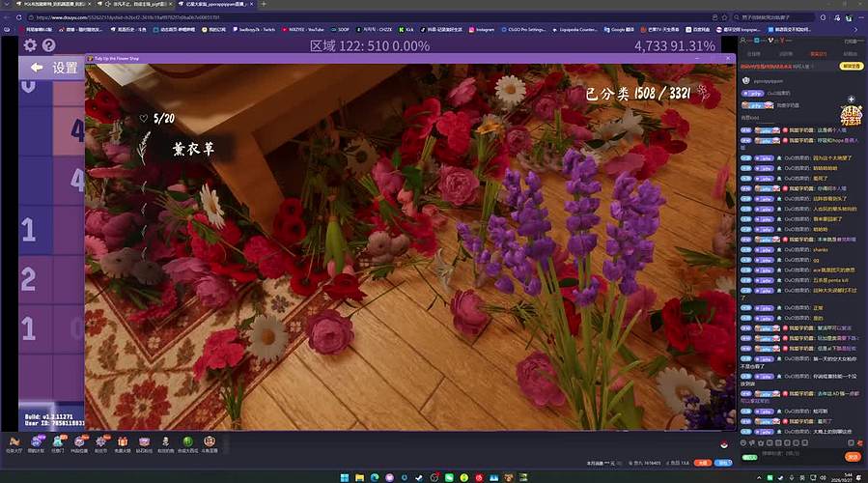Open the badboyy2k - Twitch bookmark
This screenshot has height=483, width=868.
(x=254, y=29)
